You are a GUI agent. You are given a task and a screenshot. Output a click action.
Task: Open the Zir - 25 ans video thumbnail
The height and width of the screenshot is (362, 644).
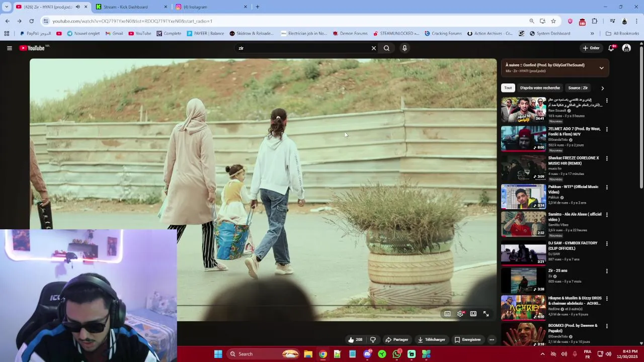click(x=523, y=281)
